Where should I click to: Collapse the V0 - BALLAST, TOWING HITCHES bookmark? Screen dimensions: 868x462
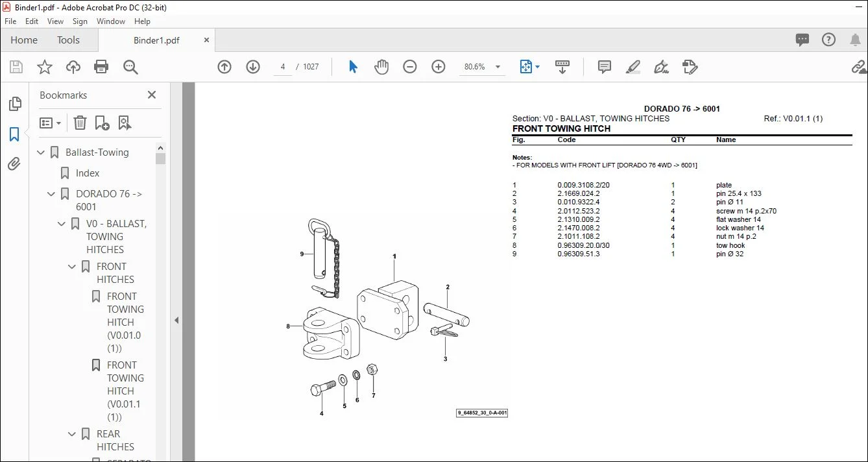(x=62, y=224)
